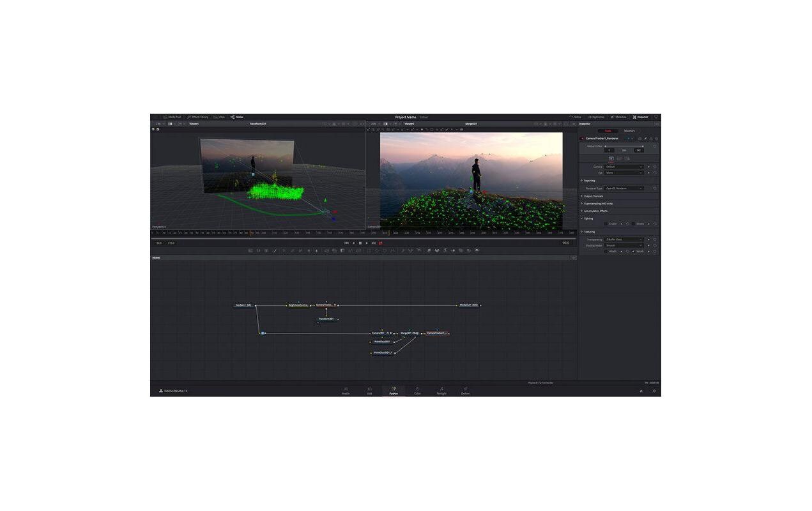Jump to the last frame

374,243
